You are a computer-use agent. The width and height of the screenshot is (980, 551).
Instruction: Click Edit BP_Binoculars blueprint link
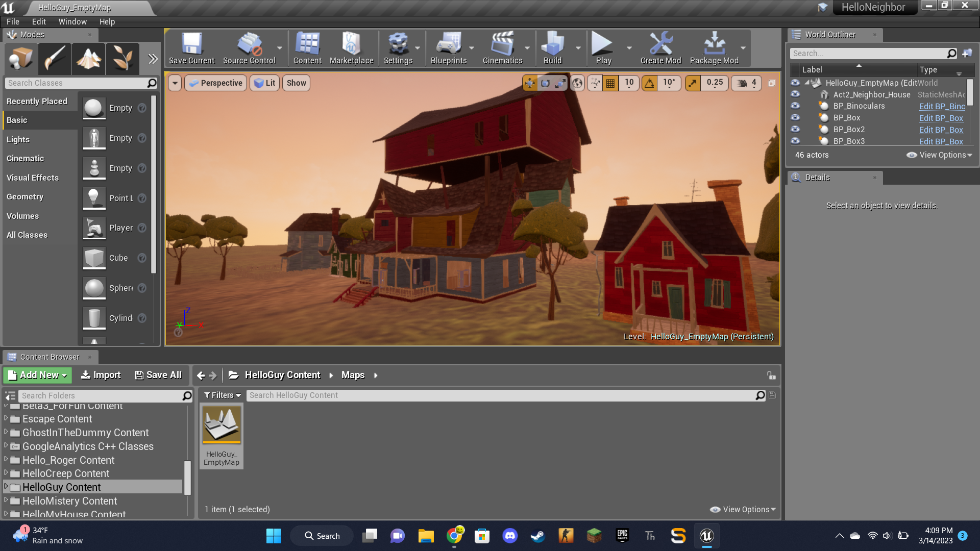(x=942, y=106)
